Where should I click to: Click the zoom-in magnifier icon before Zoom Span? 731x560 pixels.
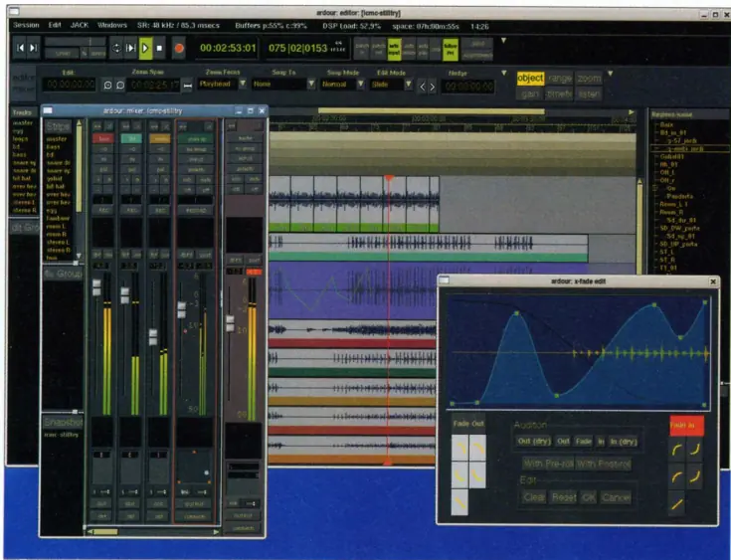coord(119,86)
